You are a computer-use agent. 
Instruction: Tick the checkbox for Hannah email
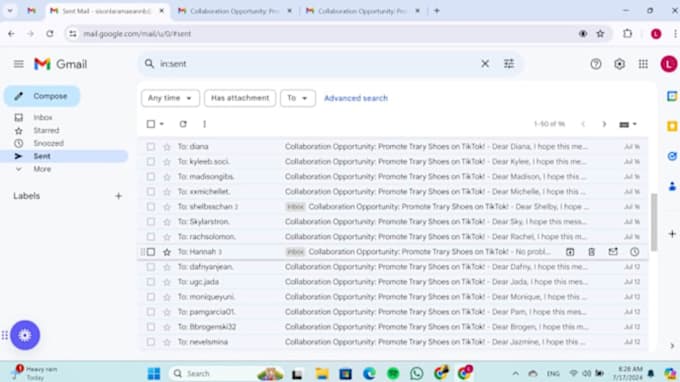pyautogui.click(x=150, y=252)
